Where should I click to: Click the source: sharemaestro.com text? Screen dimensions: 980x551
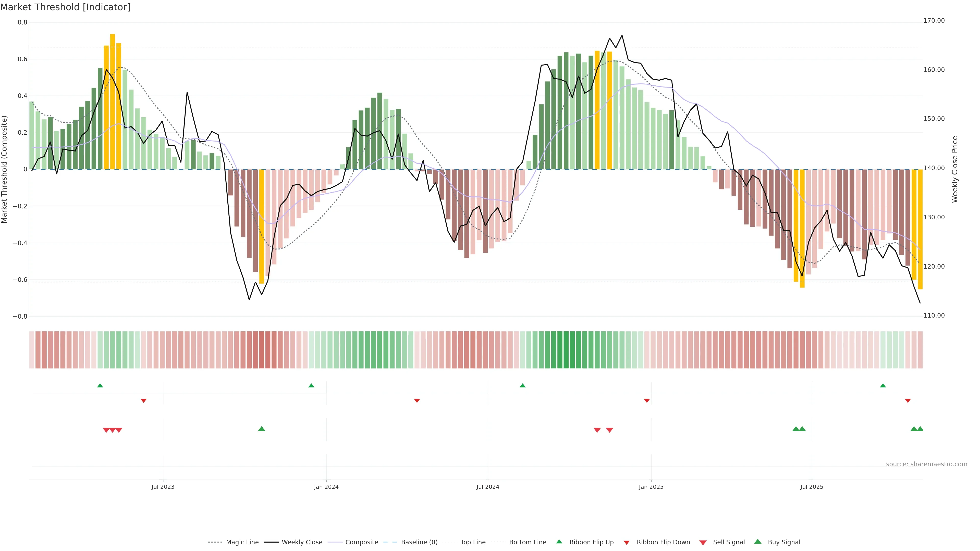click(926, 464)
